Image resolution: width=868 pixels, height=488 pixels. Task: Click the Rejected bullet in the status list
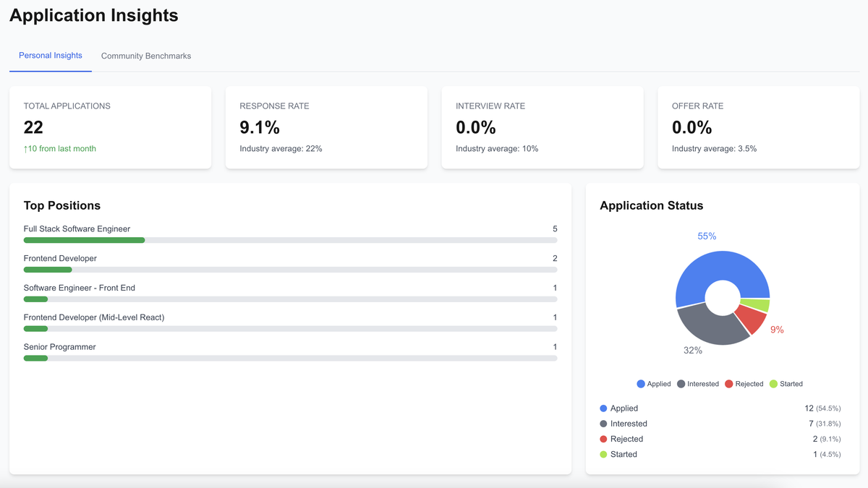pos(603,438)
